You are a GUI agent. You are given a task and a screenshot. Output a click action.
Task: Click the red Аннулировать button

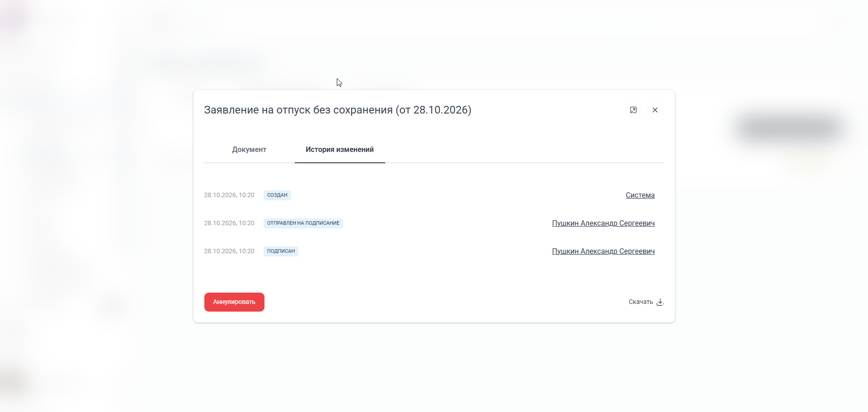(234, 302)
